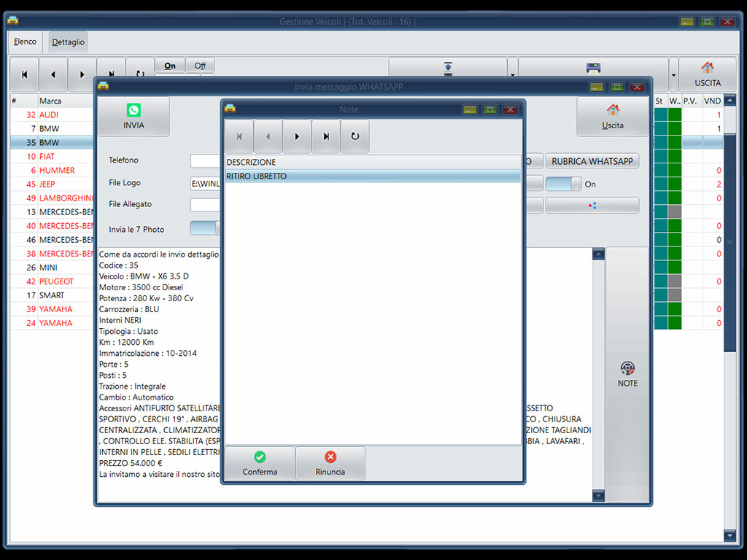Click the File Allegato input field
This screenshot has width=747, height=560.
click(205, 205)
